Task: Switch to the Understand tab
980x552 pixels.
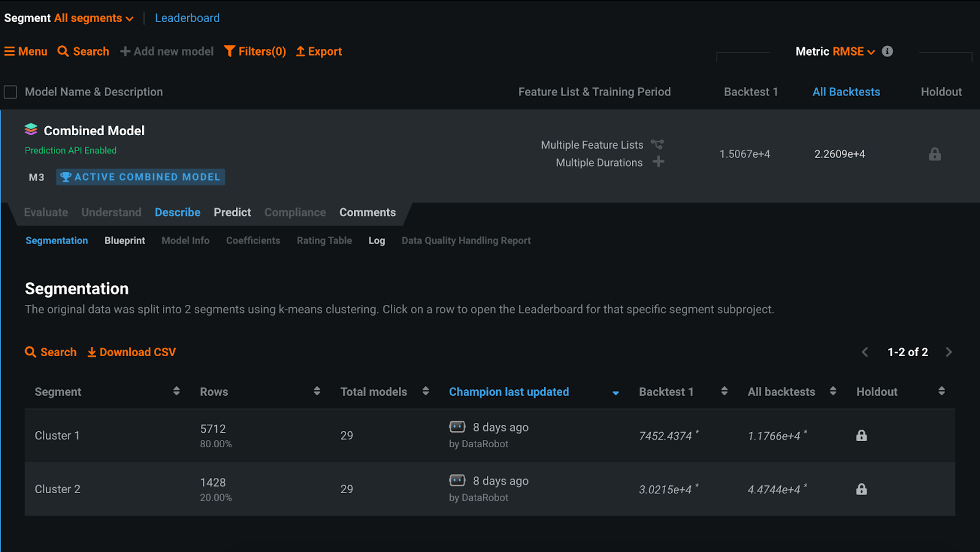Action: click(x=111, y=212)
